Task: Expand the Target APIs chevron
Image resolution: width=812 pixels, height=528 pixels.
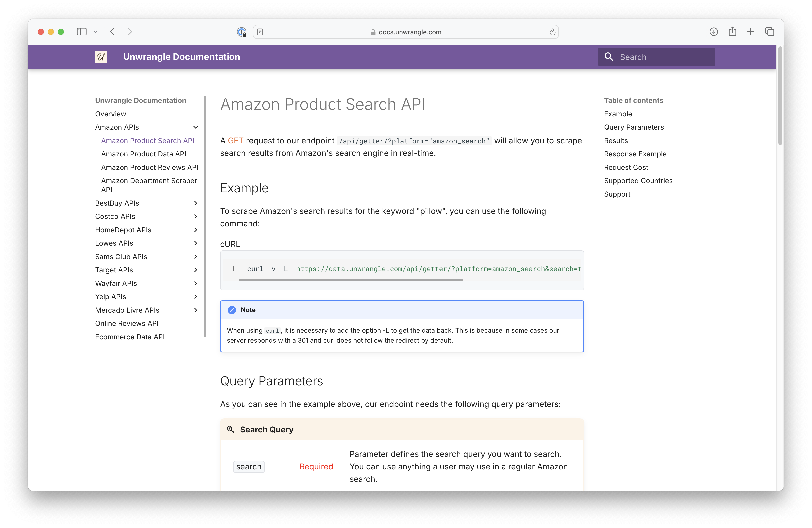Action: [195, 270]
